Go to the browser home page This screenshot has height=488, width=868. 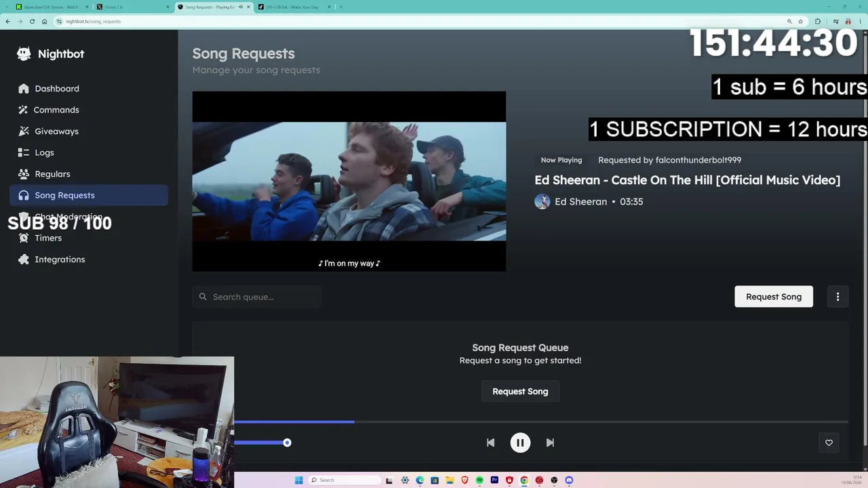pos(44,22)
